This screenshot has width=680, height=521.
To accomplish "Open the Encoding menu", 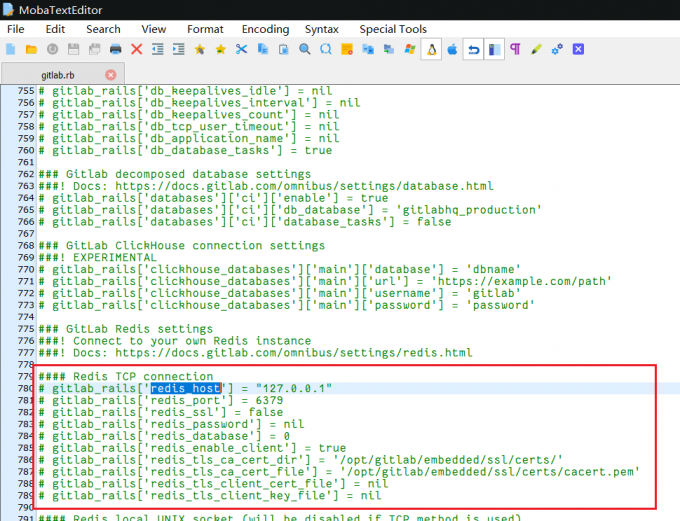I will pyautogui.click(x=265, y=29).
